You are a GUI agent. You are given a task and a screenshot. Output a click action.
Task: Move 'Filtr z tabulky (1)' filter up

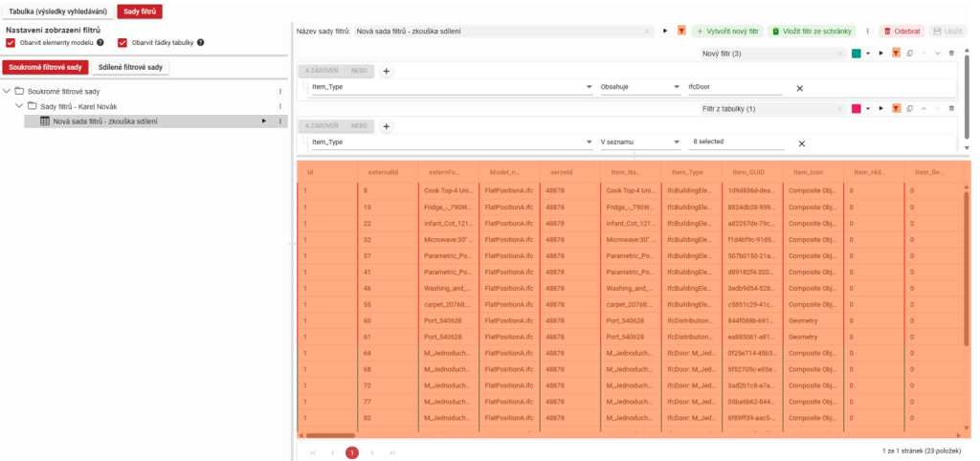pos(924,109)
